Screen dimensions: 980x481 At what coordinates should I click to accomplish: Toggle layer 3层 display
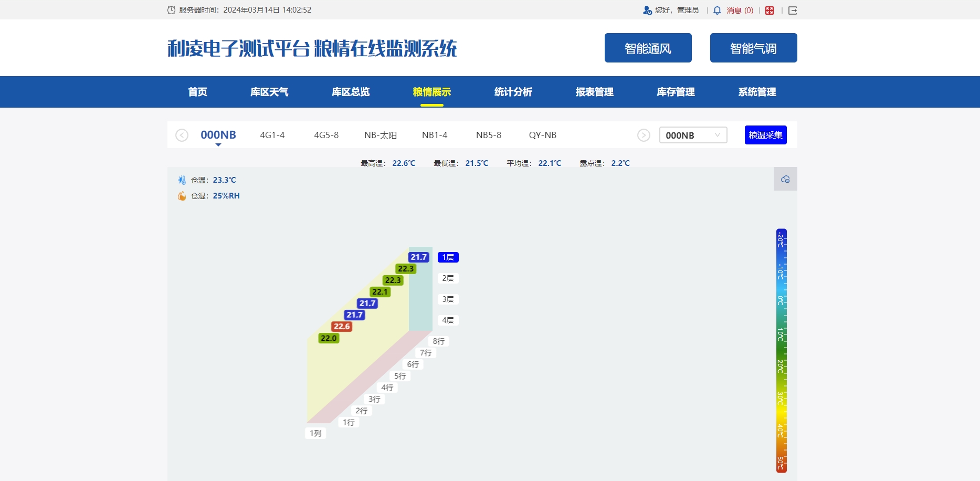click(x=448, y=299)
